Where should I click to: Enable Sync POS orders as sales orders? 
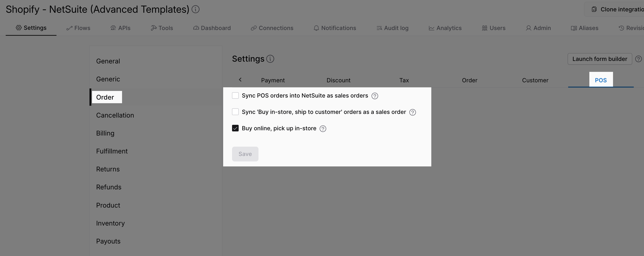tap(235, 95)
